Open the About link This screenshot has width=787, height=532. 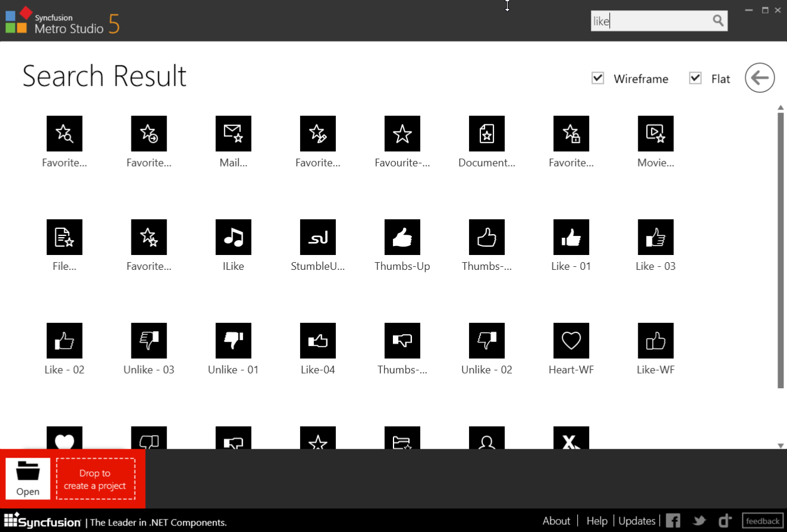(x=556, y=521)
